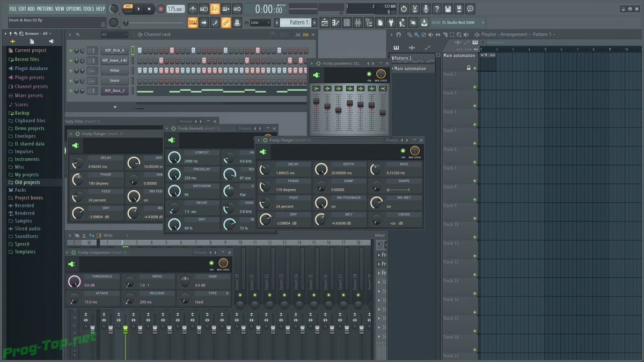Open the audio editor scissors icon
This screenshot has height=362, width=644.
[x=415, y=9]
